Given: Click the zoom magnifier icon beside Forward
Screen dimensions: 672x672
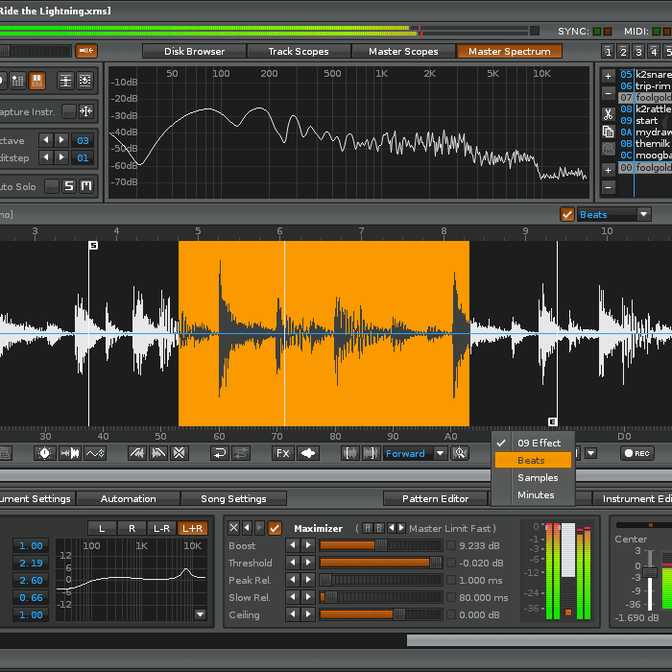Looking at the screenshot, I should pos(460,453).
